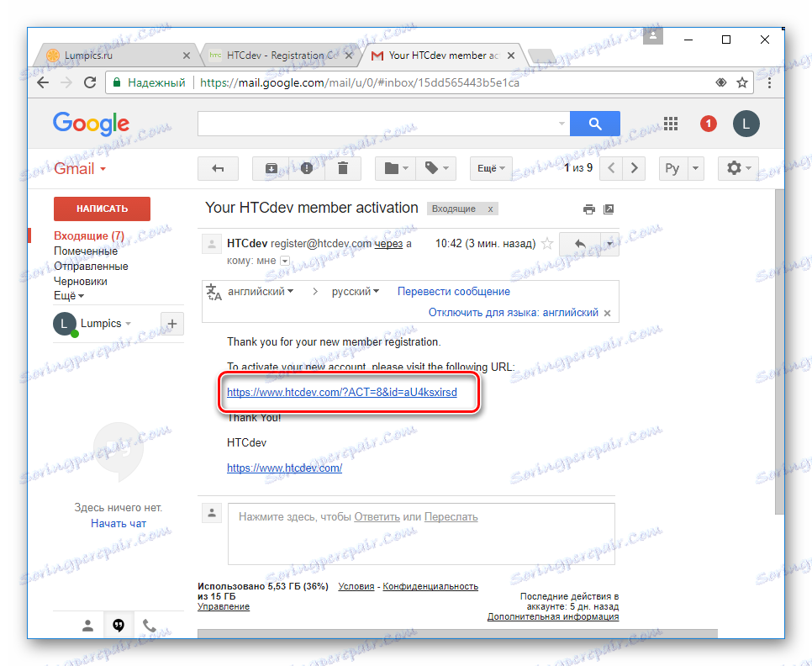Open the https://www.htcdev.com/ footer link
Viewport: 812px width, 666px height.
click(284, 468)
